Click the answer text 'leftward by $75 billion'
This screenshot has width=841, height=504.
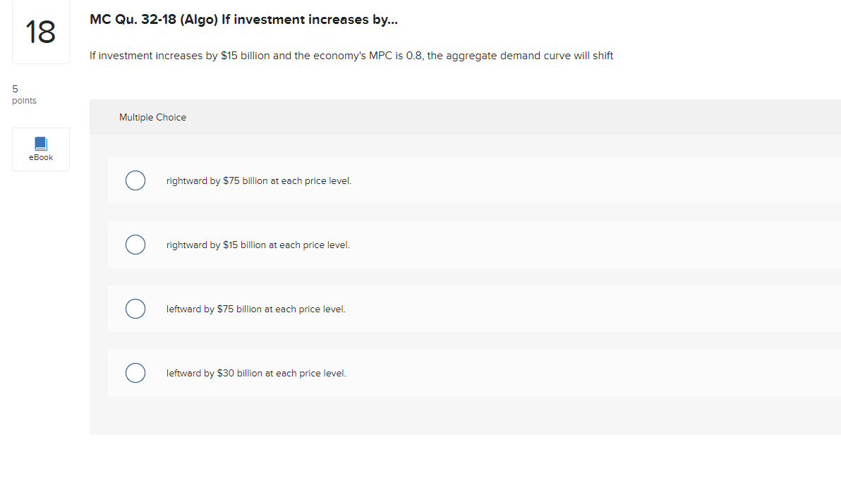255,309
